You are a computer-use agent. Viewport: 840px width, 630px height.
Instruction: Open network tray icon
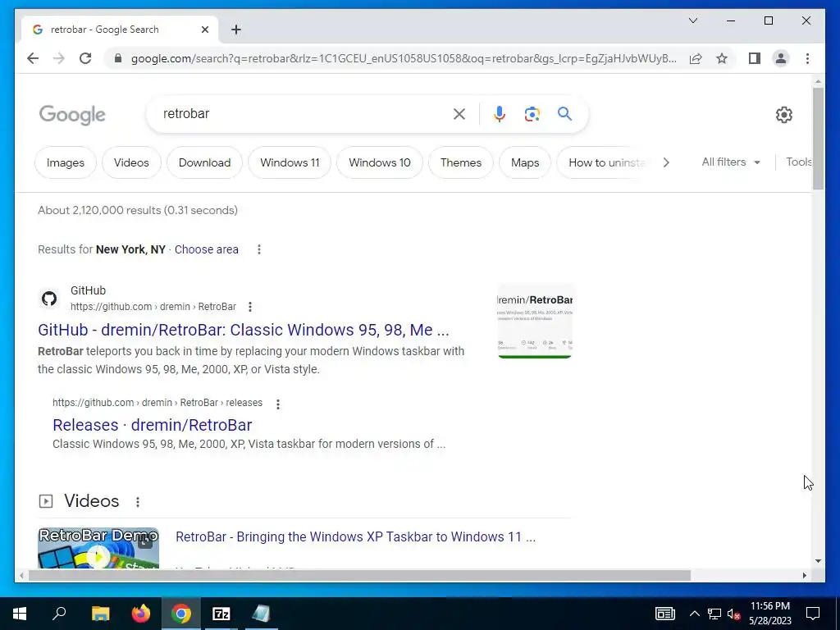click(714, 614)
